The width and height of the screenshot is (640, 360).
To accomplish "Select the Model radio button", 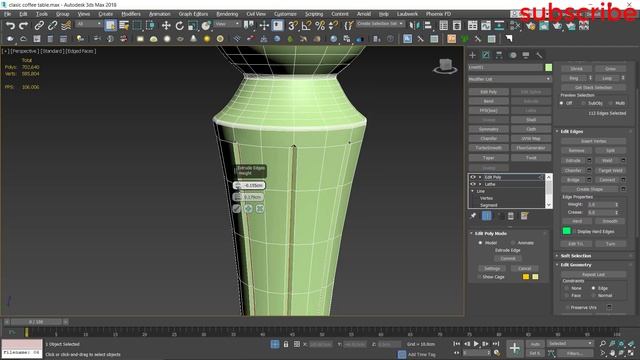I will [x=480, y=243].
